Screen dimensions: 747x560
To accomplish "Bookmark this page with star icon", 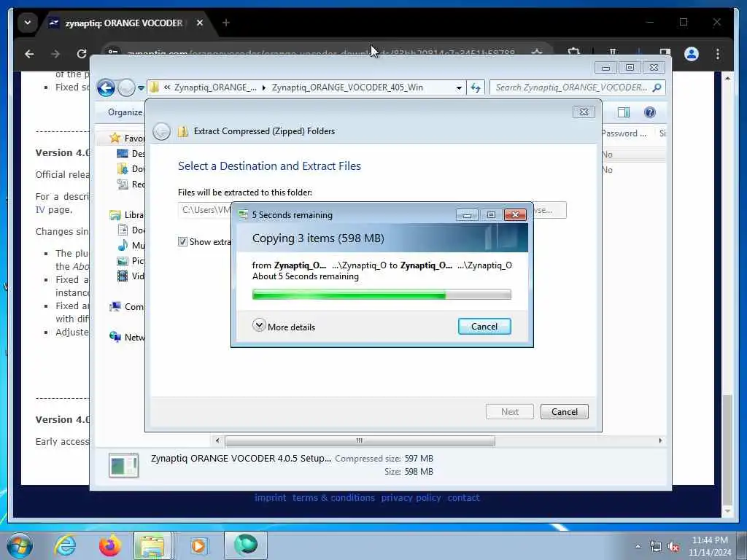I will click(x=537, y=52).
